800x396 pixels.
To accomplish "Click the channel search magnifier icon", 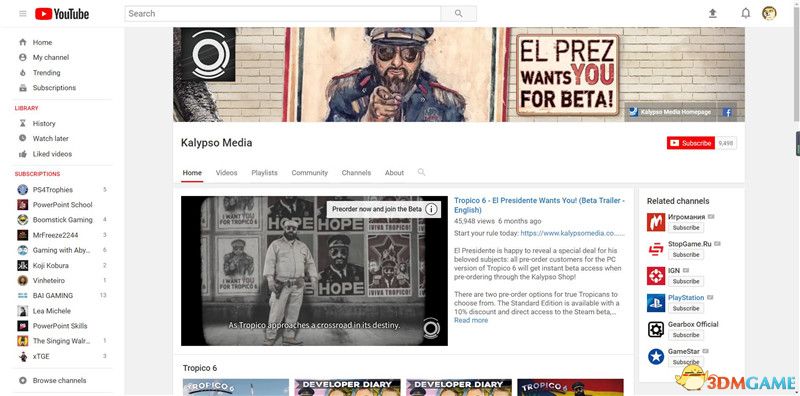I will pyautogui.click(x=421, y=172).
